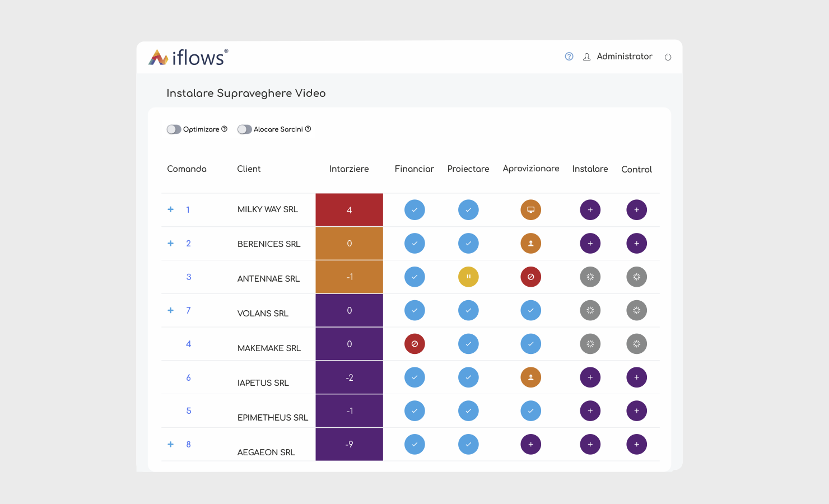Image resolution: width=829 pixels, height=504 pixels.
Task: Click the red blocked Aprovizionare icon for ANTENNAE SRL
Action: pos(530,277)
